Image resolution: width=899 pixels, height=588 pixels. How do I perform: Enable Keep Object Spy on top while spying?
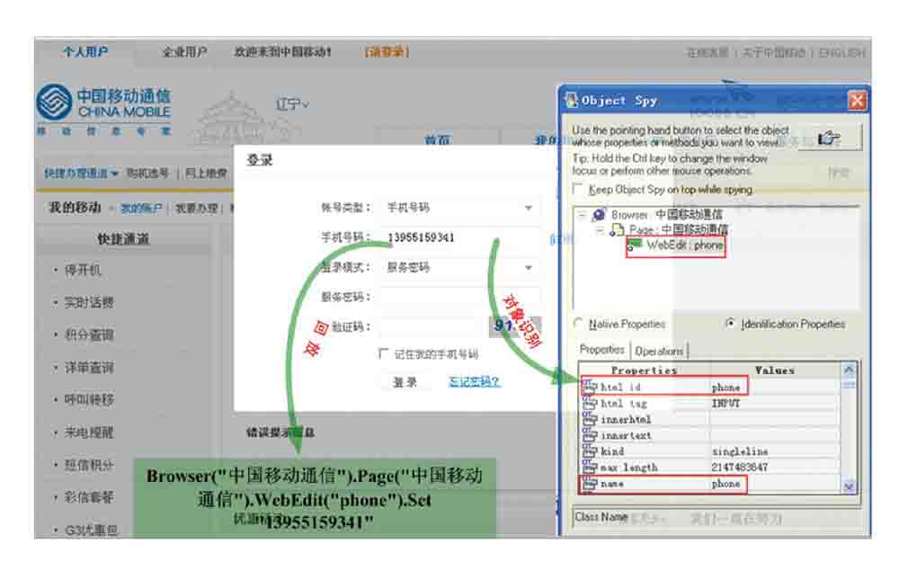click(578, 190)
